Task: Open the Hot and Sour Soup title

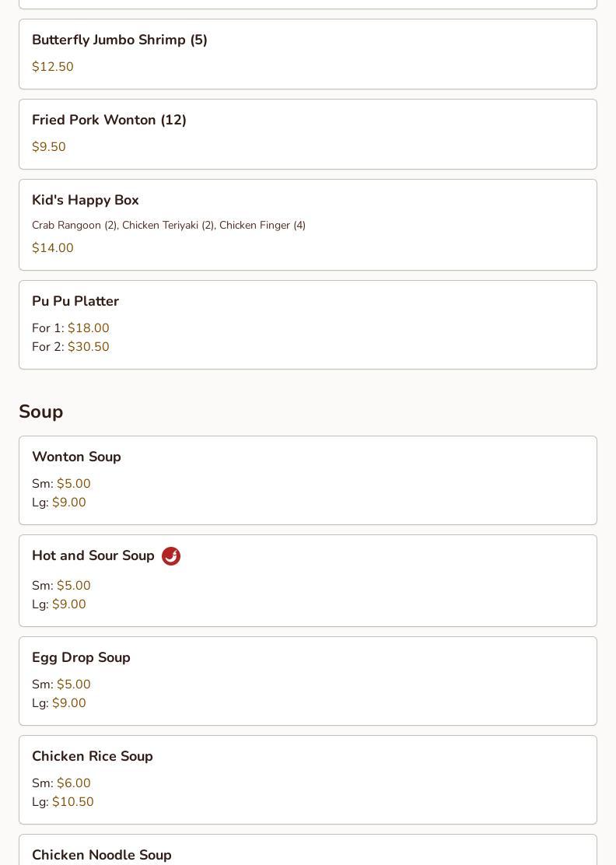Action: point(93,555)
